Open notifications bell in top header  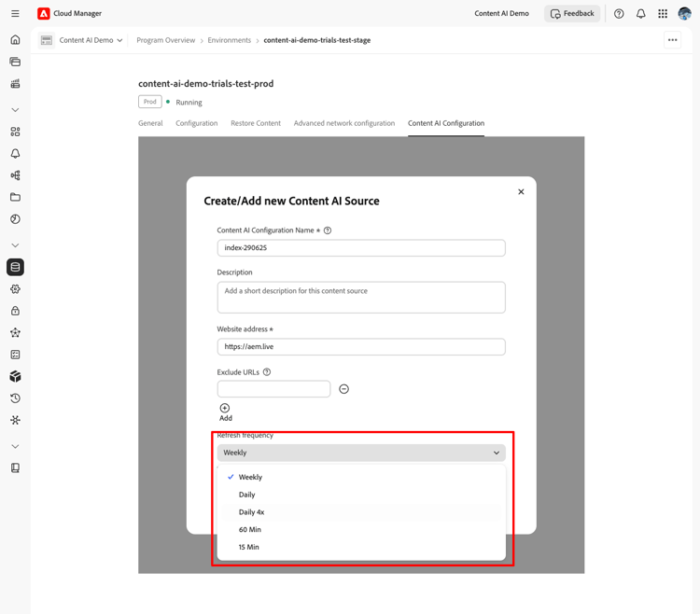click(x=640, y=13)
